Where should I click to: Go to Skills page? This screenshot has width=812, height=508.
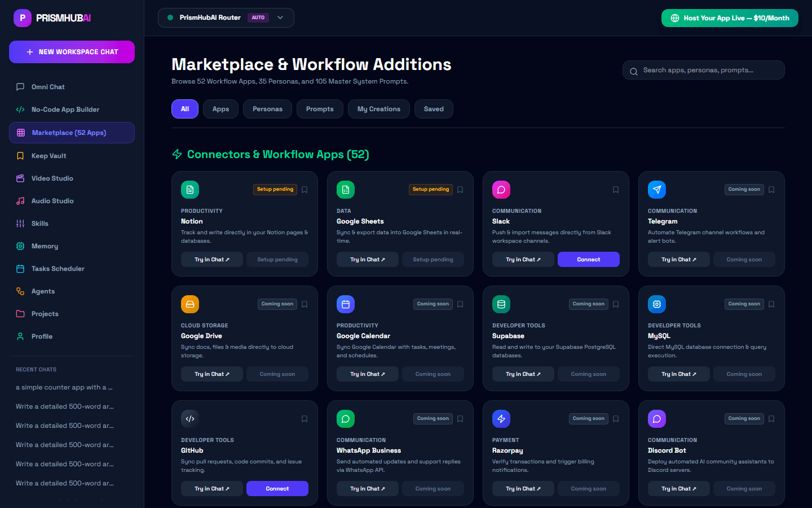72,224
